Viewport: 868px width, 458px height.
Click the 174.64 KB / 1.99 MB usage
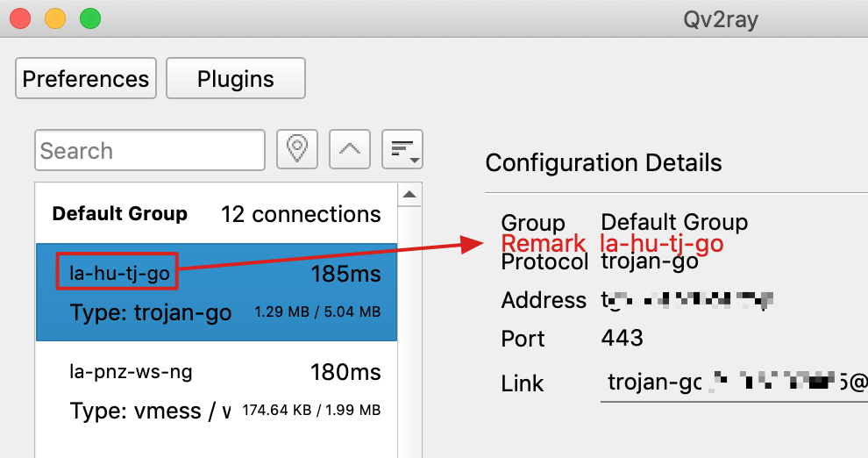[x=311, y=411]
